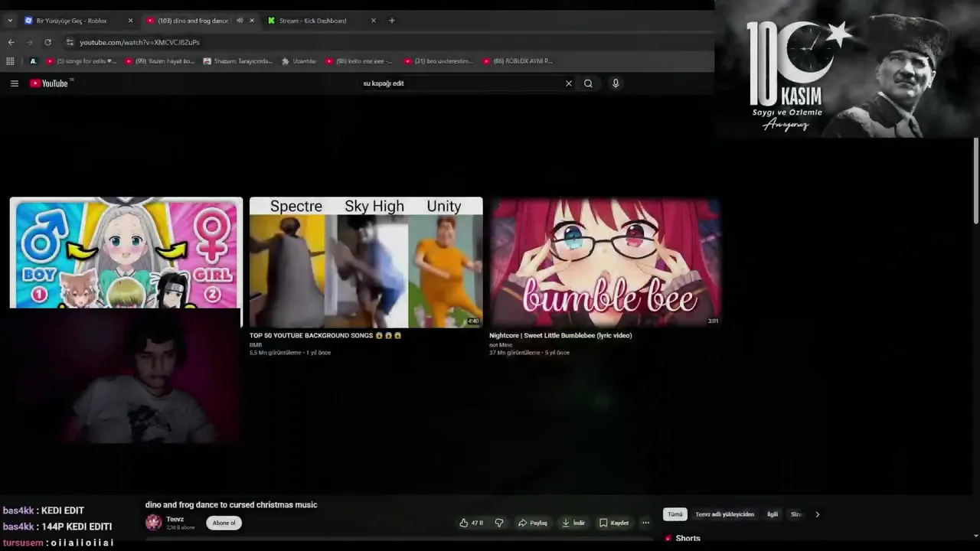The width and height of the screenshot is (980, 551).
Task: Clear the 'su kapağı edit' search text
Action: tap(568, 83)
